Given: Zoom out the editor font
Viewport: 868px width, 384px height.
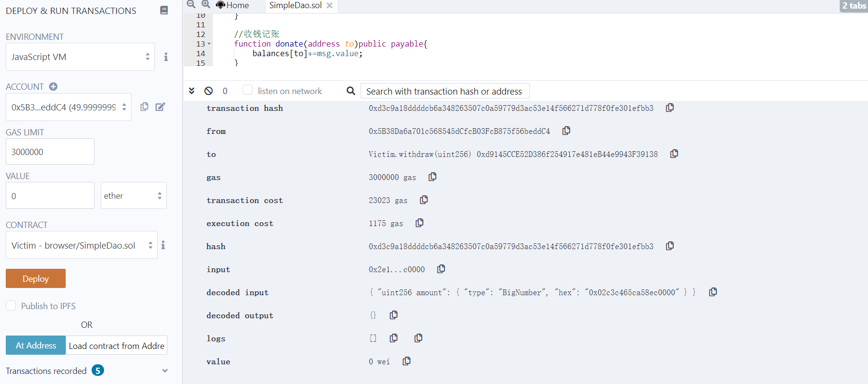Looking at the screenshot, I should tap(191, 4).
